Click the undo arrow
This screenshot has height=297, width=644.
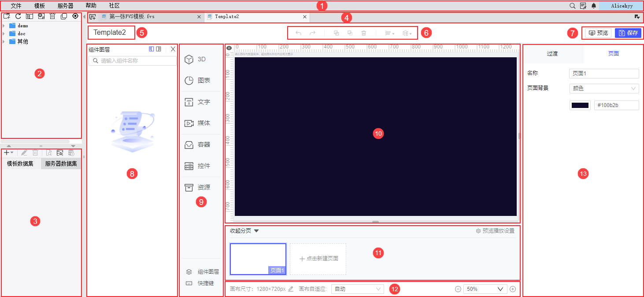point(298,33)
